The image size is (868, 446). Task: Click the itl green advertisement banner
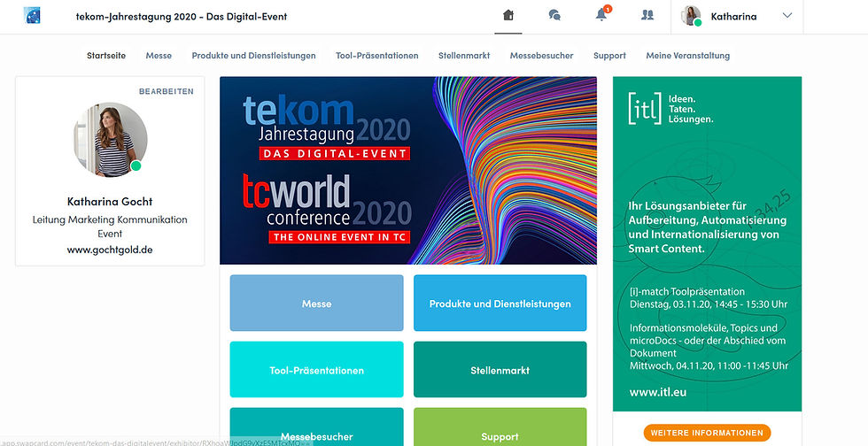click(x=707, y=243)
